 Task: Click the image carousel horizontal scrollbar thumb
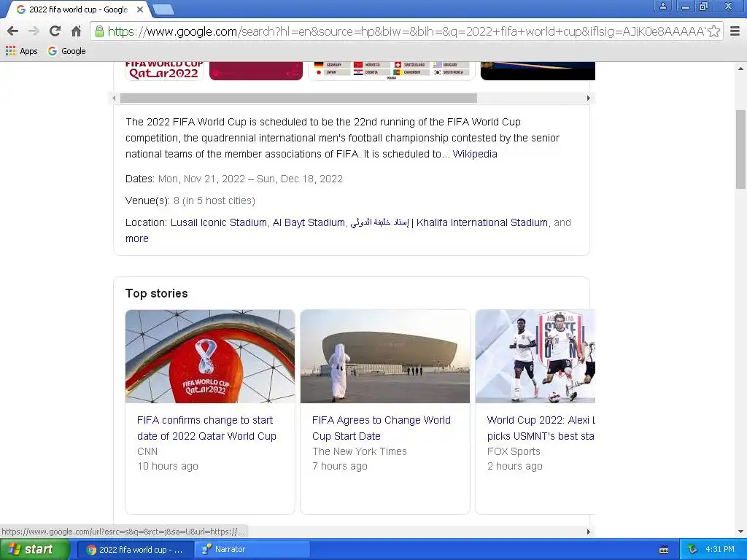298,98
